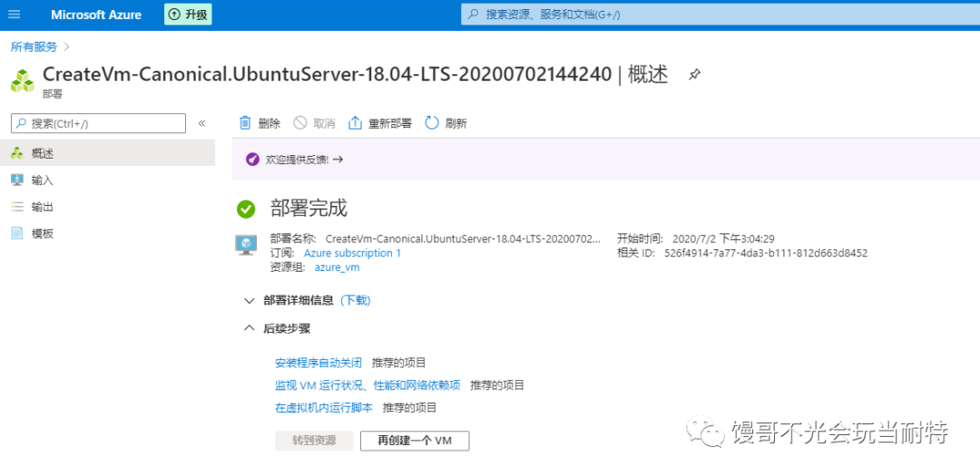Open the hamburger portal menu
Image resolution: width=980 pixels, height=476 pixels.
pyautogui.click(x=15, y=15)
